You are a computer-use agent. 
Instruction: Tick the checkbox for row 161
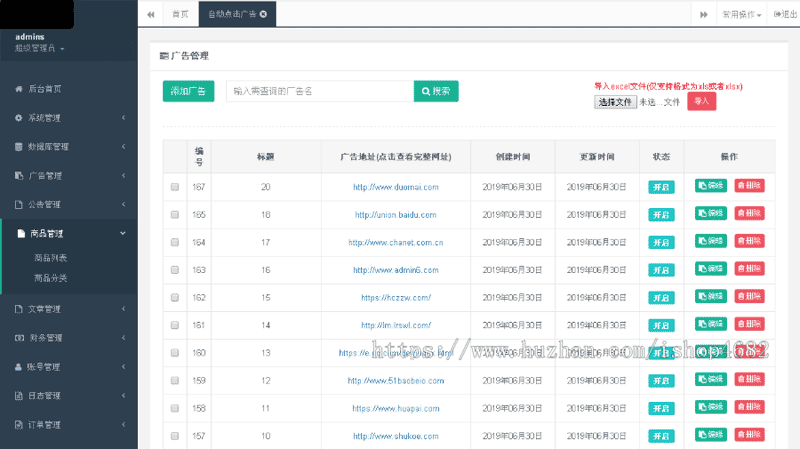pos(175,325)
